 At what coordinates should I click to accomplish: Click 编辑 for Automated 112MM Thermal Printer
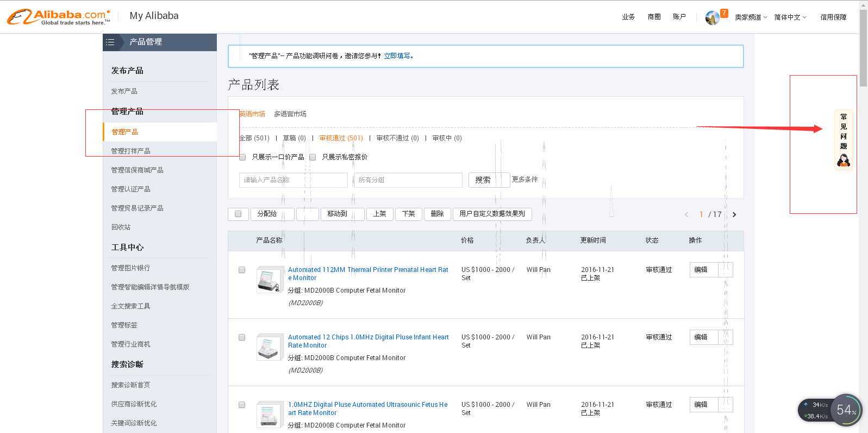(704, 270)
